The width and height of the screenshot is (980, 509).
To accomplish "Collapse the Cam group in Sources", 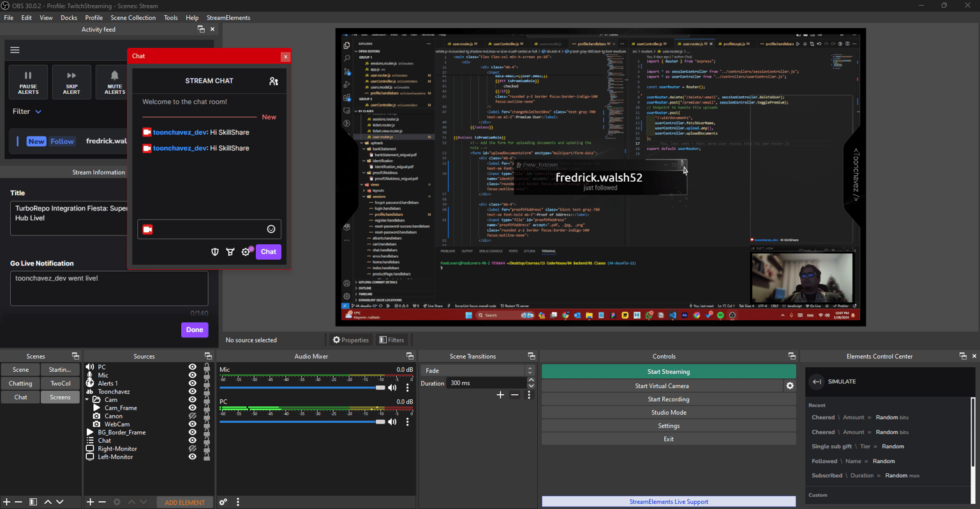I will (x=88, y=400).
